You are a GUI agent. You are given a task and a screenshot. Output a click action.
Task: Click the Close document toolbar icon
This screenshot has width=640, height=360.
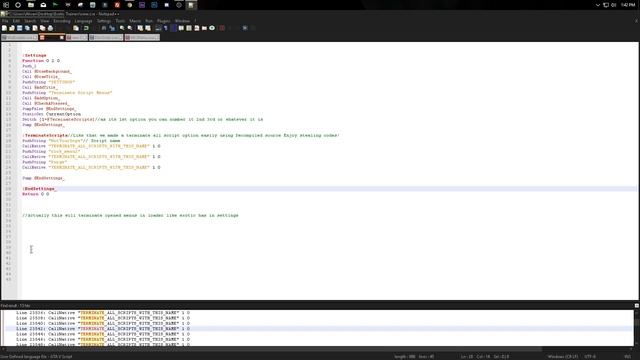click(35, 28)
